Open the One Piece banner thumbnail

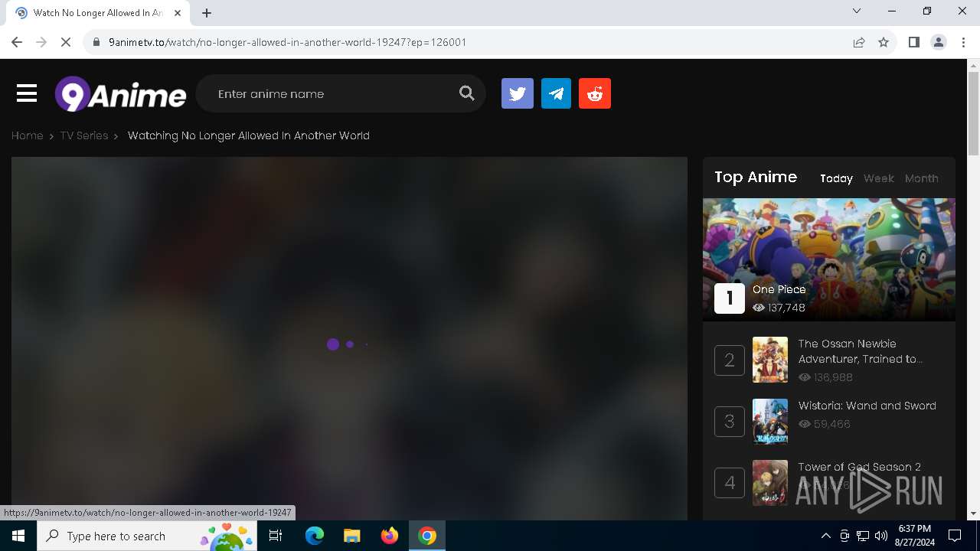829,259
